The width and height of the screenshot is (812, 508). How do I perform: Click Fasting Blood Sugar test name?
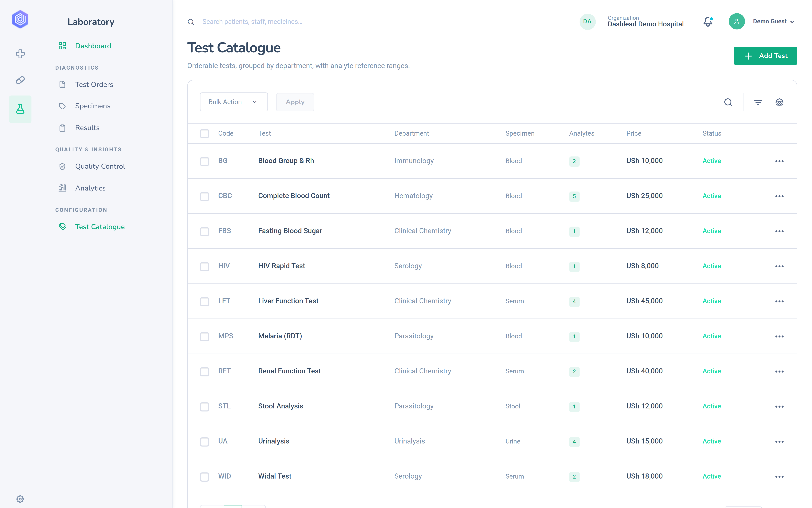pyautogui.click(x=290, y=231)
